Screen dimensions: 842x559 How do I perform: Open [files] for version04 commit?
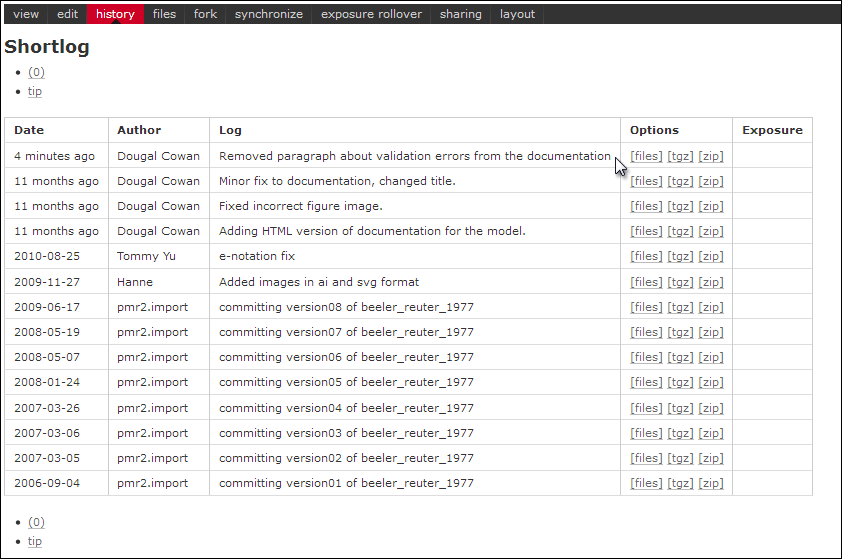(x=646, y=408)
